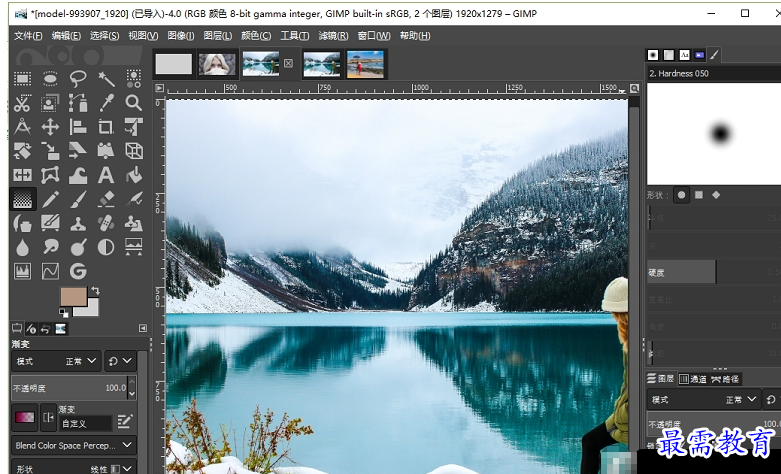
Task: Reset colors to default black and white
Action: [x=63, y=313]
